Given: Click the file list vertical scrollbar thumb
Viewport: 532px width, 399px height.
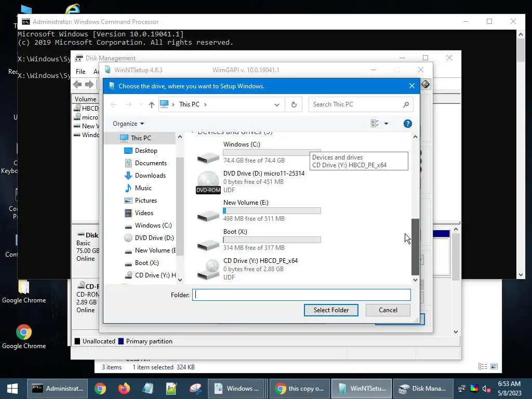Looking at the screenshot, I should (415, 247).
